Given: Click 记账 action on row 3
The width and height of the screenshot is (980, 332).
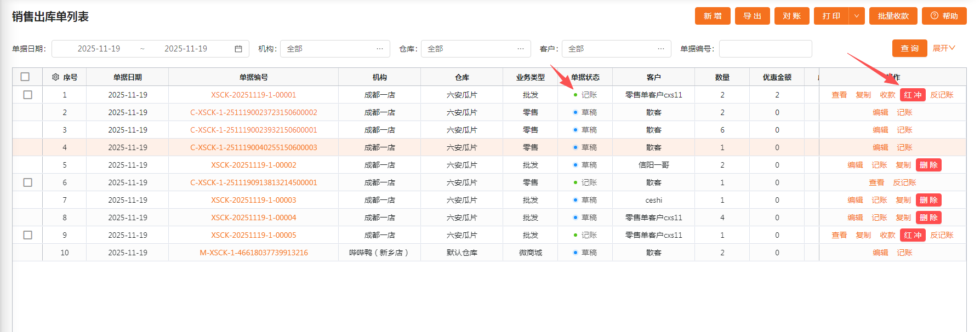Looking at the screenshot, I should pyautogui.click(x=904, y=130).
